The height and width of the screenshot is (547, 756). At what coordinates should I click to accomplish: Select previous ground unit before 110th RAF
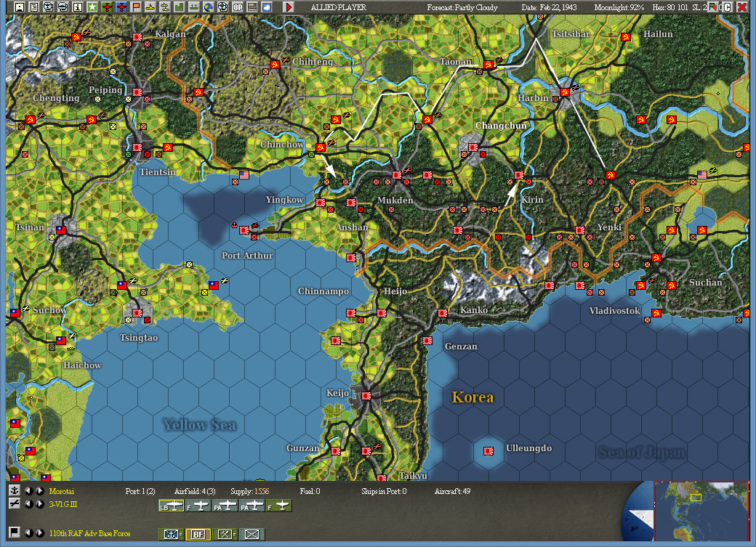tap(29, 532)
